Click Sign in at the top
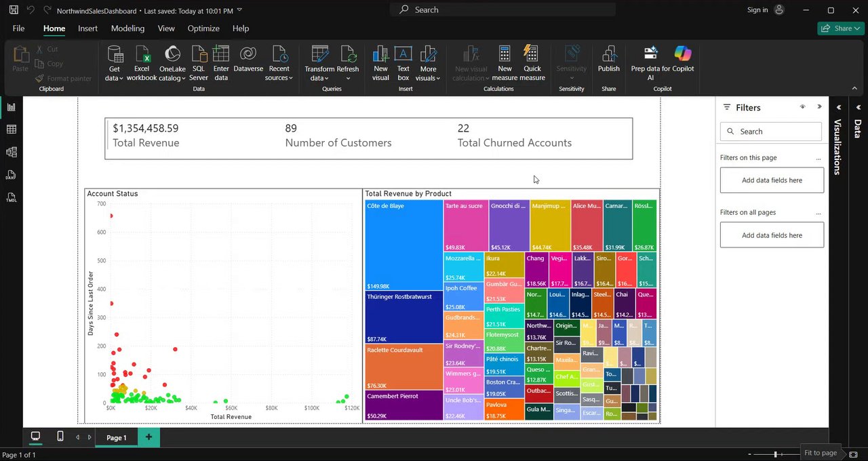The image size is (868, 461). pyautogui.click(x=757, y=10)
